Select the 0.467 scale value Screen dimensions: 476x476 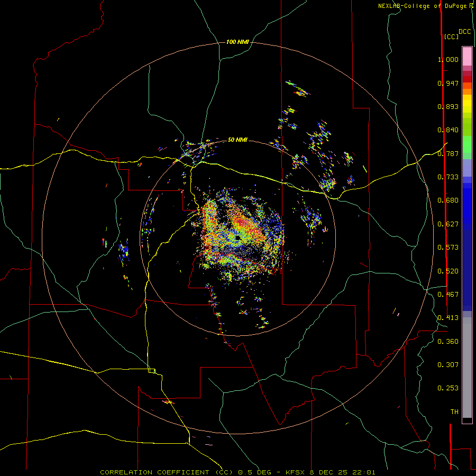pyautogui.click(x=448, y=295)
